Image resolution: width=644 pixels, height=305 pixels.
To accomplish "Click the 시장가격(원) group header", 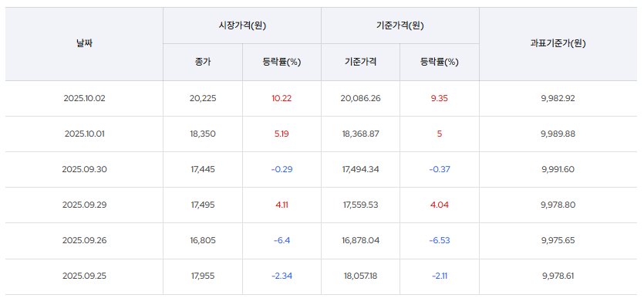I will (242, 25).
